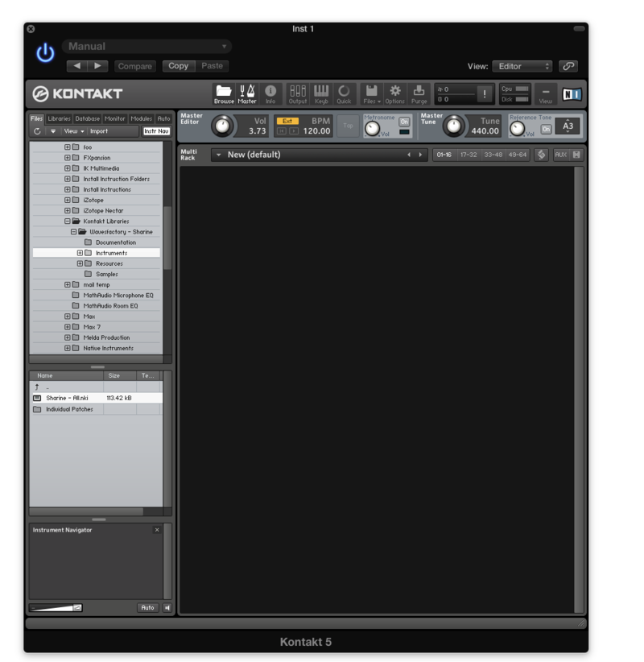The width and height of the screenshot is (644, 662).
Task: Adjust the audition volume slider
Action: point(56,607)
